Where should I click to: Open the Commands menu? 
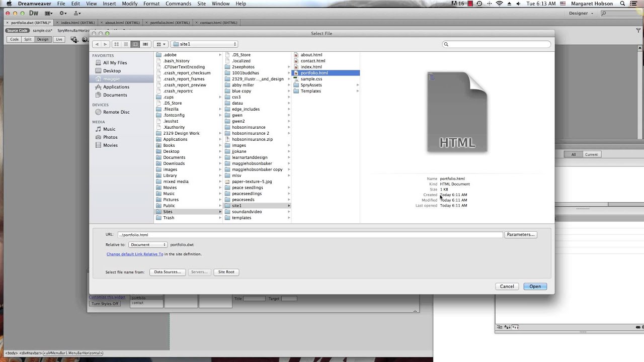[178, 4]
